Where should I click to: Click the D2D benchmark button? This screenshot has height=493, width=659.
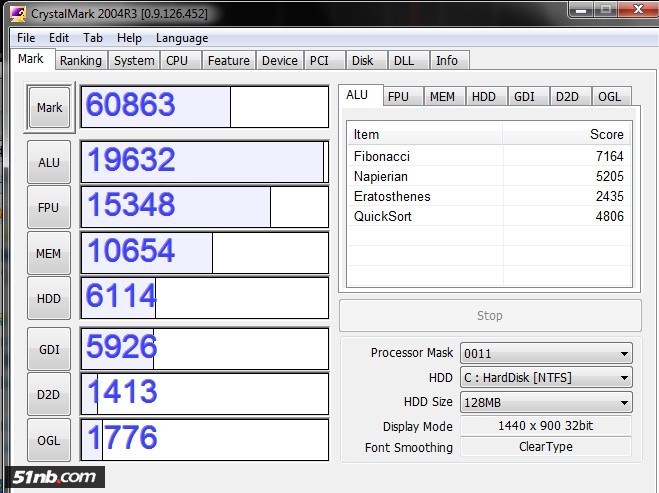49,395
